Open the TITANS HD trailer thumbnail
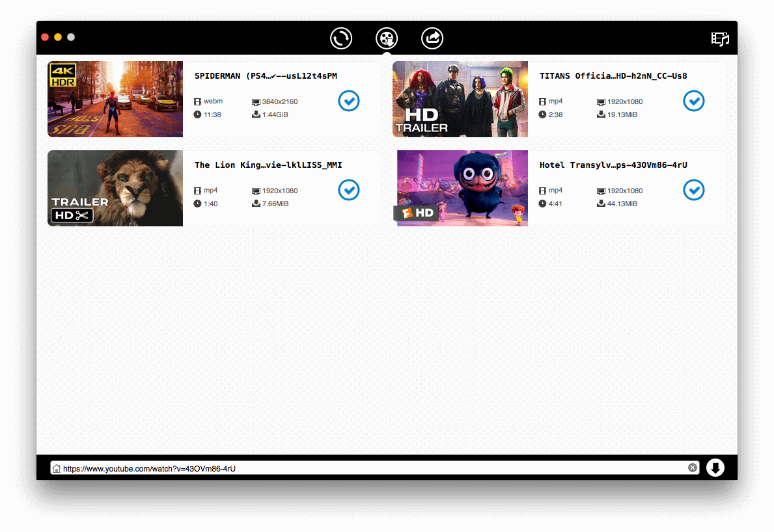774x532 pixels. pos(460,99)
